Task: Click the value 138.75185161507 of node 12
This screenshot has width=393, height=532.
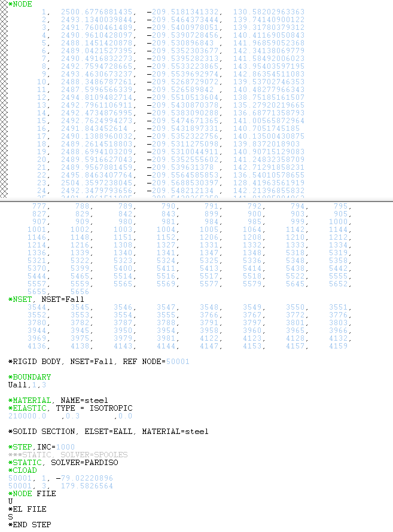Action: (269, 97)
